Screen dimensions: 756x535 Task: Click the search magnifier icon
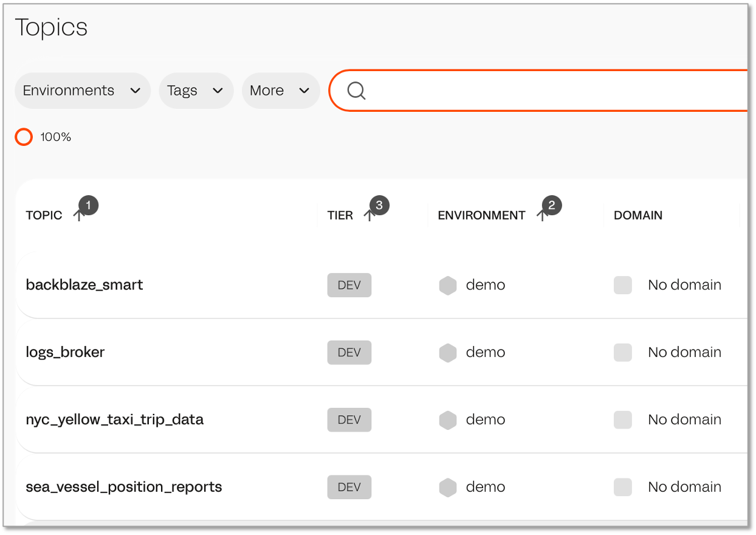click(356, 91)
